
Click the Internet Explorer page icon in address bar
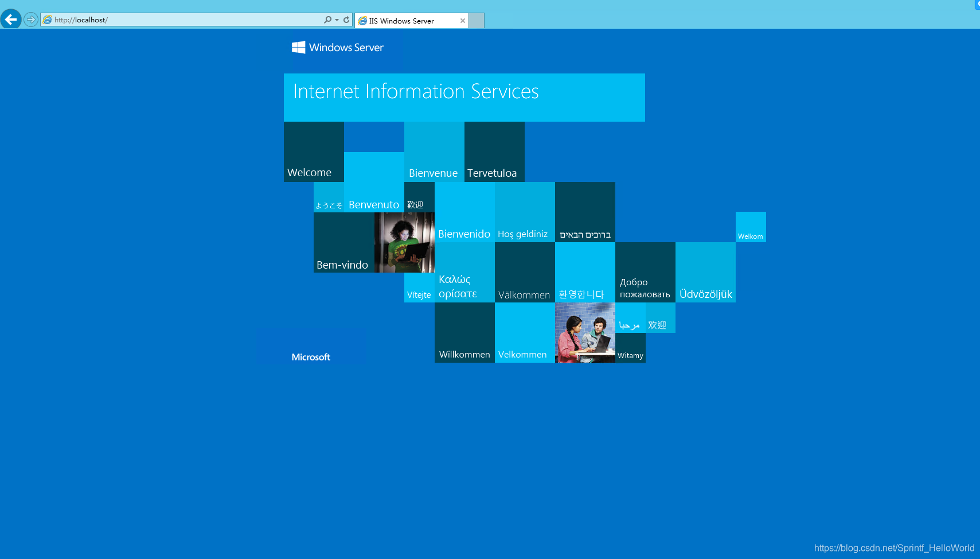click(x=47, y=20)
